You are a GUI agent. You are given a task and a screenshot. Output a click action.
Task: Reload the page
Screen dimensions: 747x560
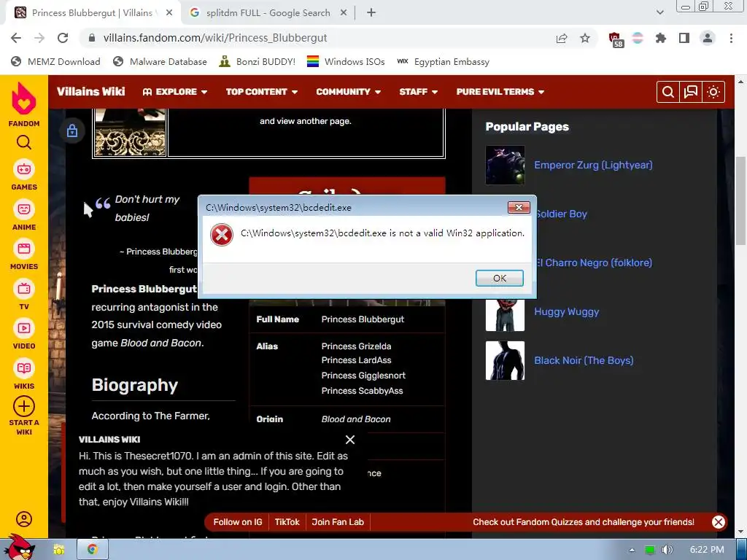(x=63, y=38)
